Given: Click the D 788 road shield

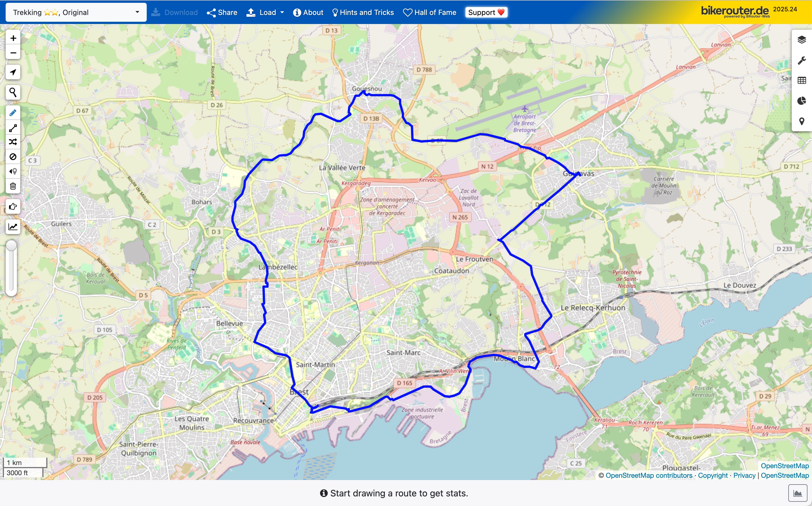Looking at the screenshot, I should [x=424, y=70].
